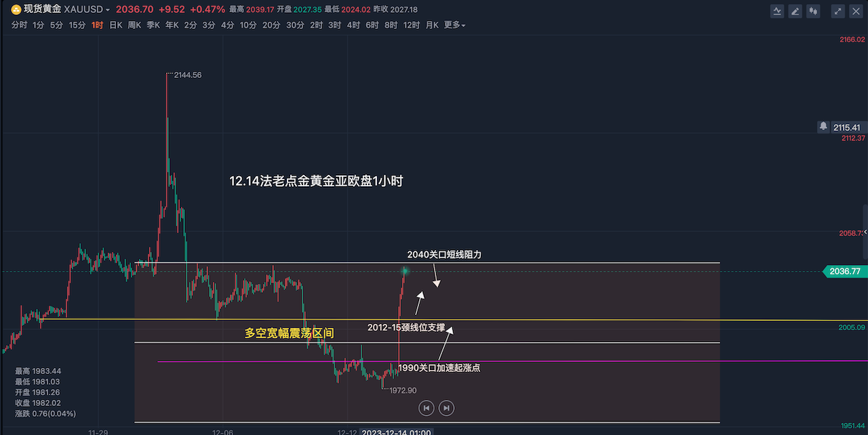Open the XAUUSD symbol dropdown
This screenshot has height=435, width=868.
pyautogui.click(x=108, y=10)
